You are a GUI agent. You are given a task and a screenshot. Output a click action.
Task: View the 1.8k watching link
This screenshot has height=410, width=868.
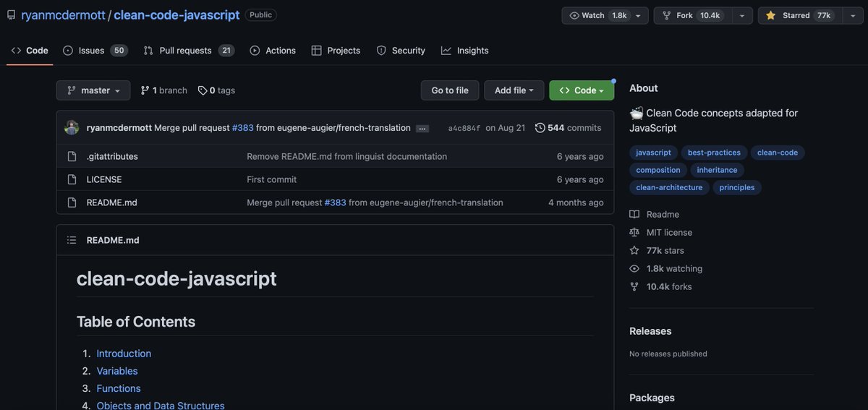(666, 268)
